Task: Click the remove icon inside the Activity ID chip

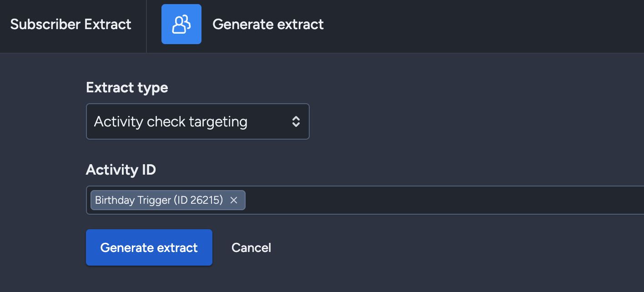Action: (x=234, y=200)
